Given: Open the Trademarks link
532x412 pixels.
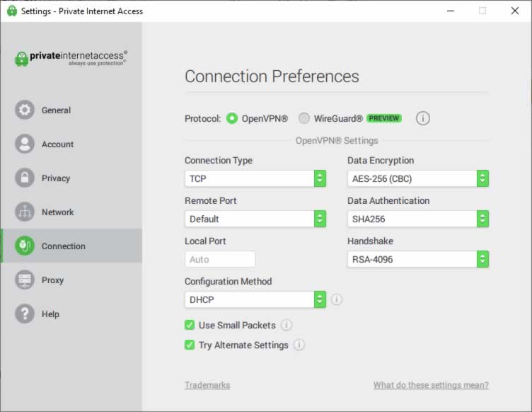Looking at the screenshot, I should (207, 385).
